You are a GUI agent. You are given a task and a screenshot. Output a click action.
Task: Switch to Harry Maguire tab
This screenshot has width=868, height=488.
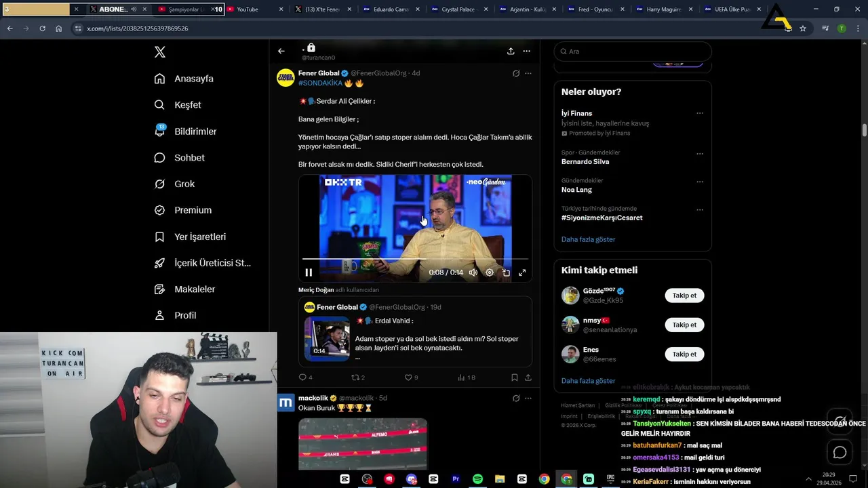(x=663, y=9)
